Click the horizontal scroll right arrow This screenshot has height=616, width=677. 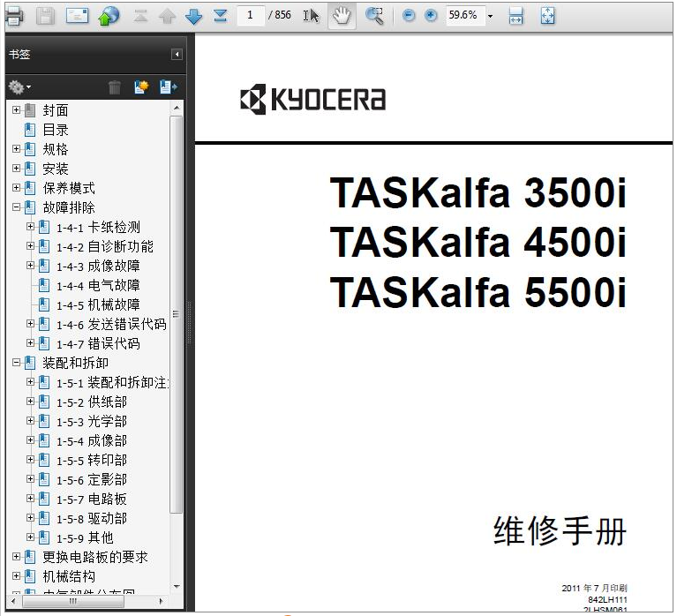pos(162,600)
